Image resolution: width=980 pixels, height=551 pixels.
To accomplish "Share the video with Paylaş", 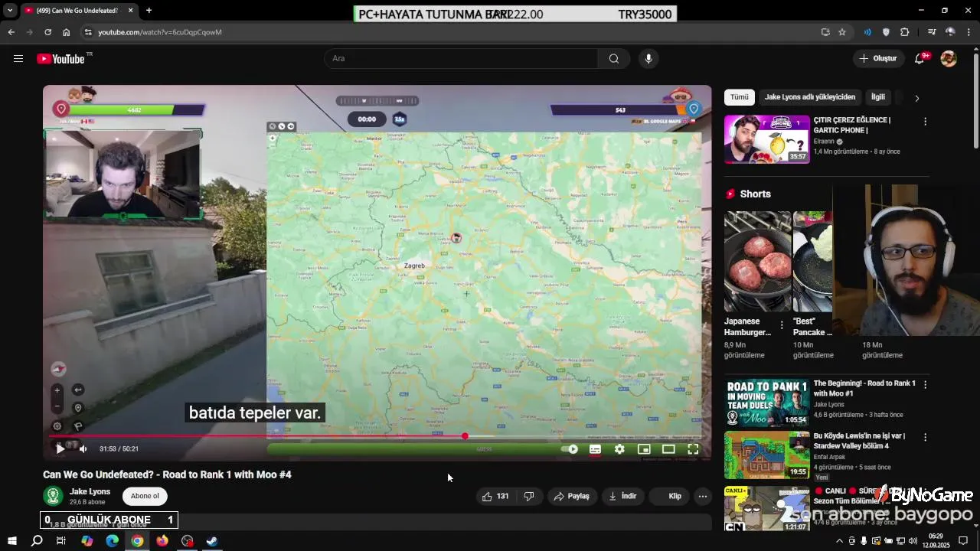I will pyautogui.click(x=571, y=496).
